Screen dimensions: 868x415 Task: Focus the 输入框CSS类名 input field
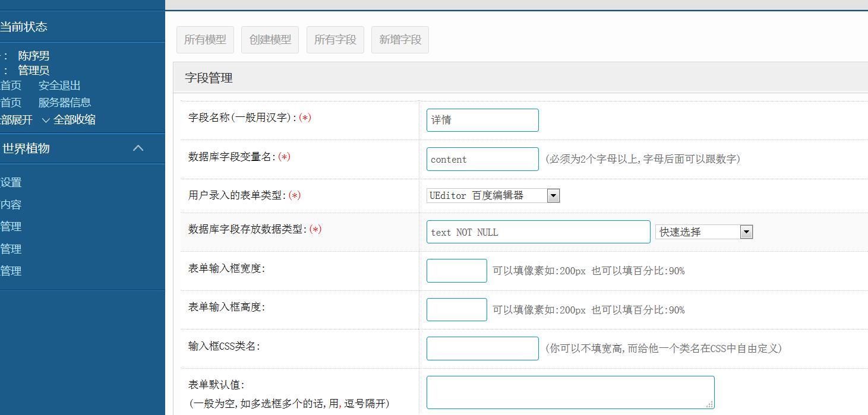point(482,349)
